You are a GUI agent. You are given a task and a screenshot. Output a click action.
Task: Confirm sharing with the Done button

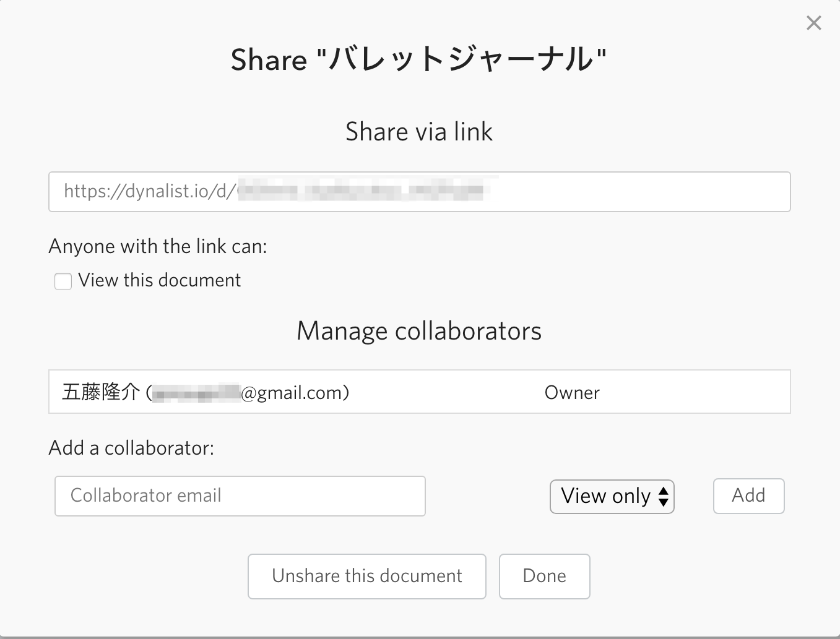(544, 576)
